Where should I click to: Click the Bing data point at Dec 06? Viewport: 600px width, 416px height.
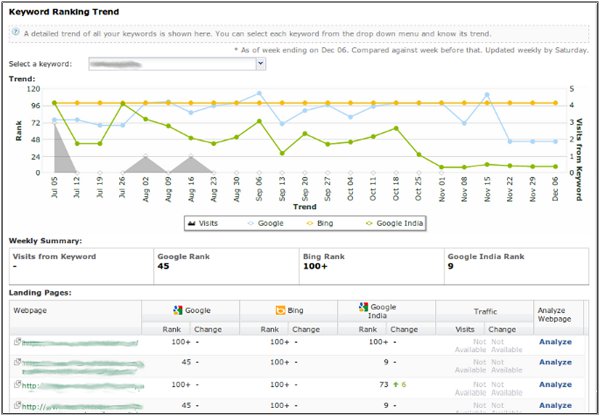pos(556,103)
